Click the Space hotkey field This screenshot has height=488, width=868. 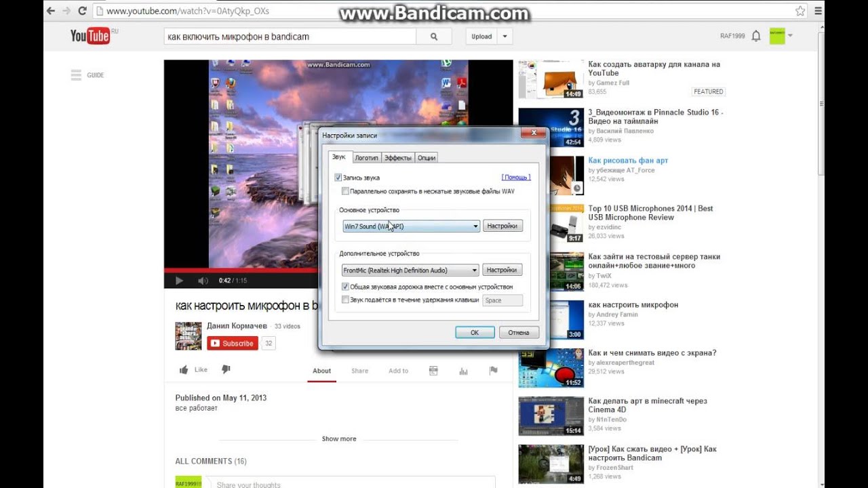[502, 300]
